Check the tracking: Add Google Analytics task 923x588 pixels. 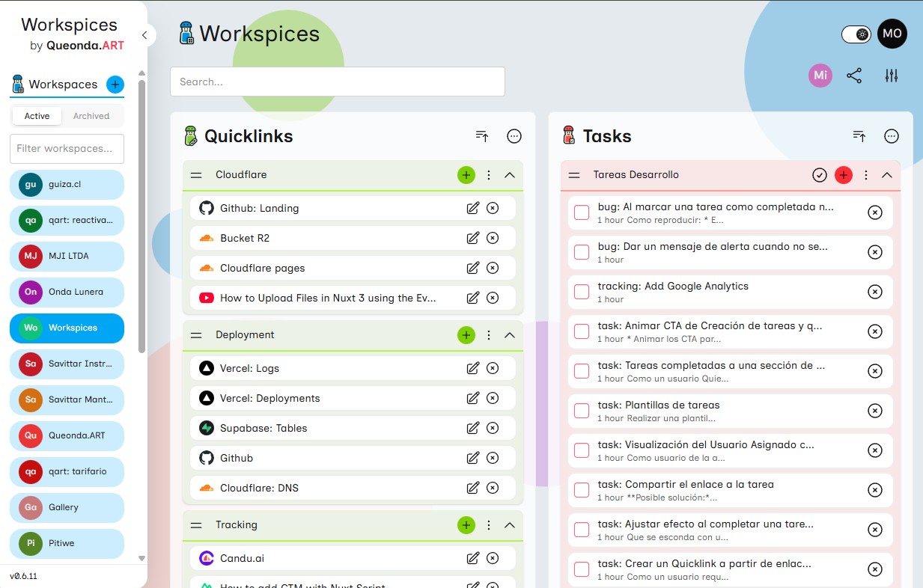pos(581,292)
